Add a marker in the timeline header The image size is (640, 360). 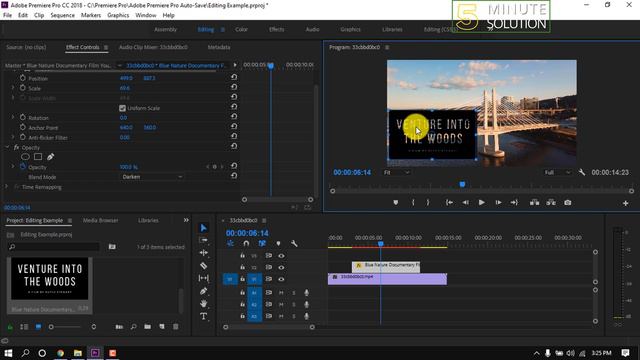coord(278,244)
